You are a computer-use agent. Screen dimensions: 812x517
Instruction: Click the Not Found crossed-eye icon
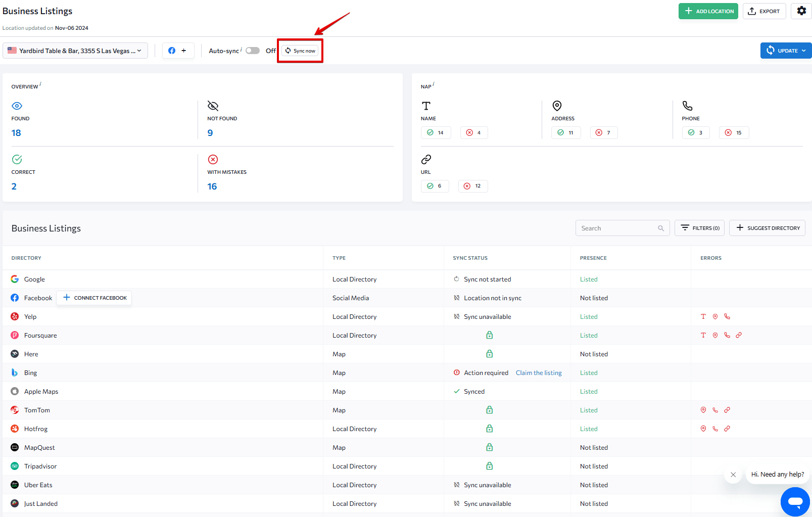coord(213,106)
